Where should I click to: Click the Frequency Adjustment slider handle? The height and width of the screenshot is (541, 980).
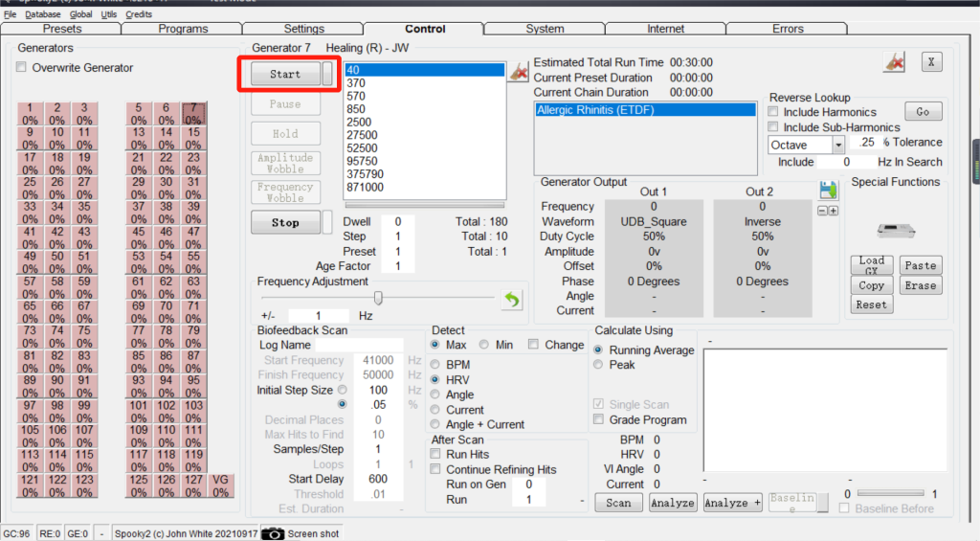point(378,298)
